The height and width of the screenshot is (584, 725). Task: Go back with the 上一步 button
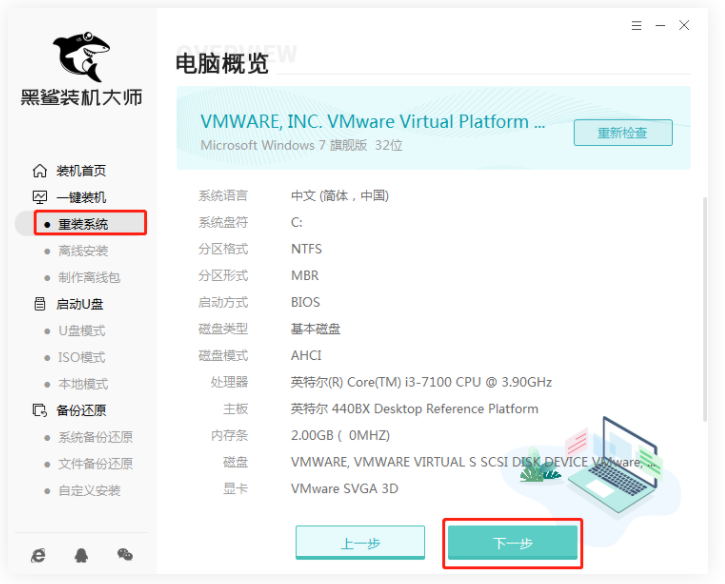click(x=360, y=543)
